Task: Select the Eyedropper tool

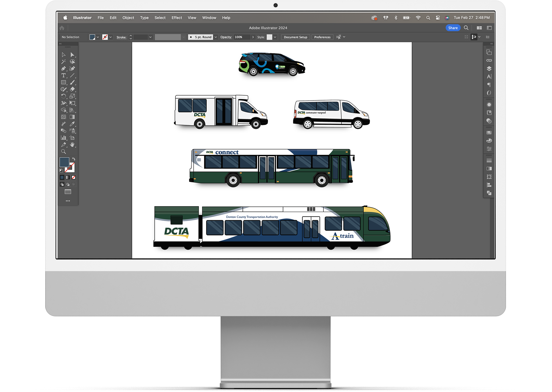Action: point(72,124)
